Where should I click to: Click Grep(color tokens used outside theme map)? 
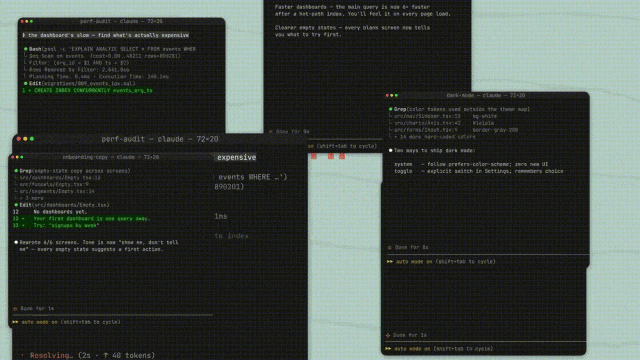pyautogui.click(x=459, y=109)
